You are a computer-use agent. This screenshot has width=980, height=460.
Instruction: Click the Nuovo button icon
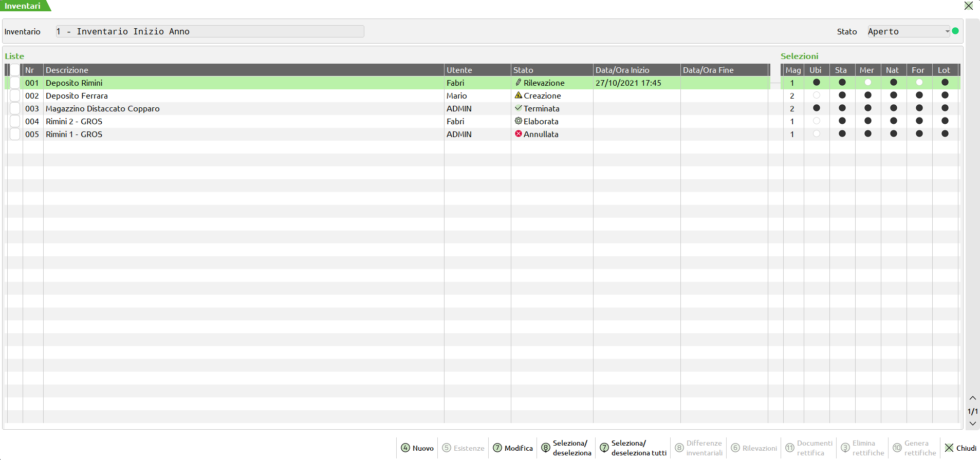pos(405,448)
